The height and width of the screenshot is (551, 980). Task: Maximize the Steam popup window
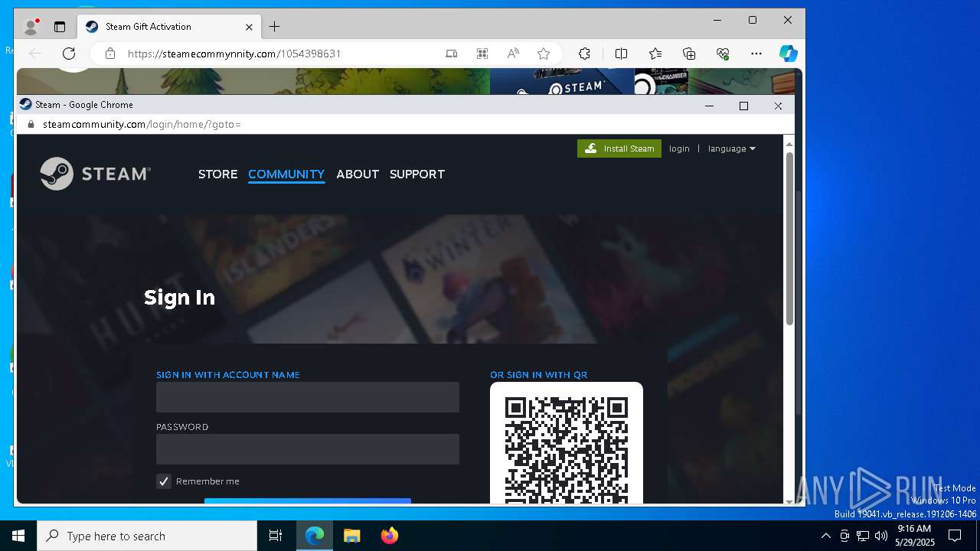[743, 106]
